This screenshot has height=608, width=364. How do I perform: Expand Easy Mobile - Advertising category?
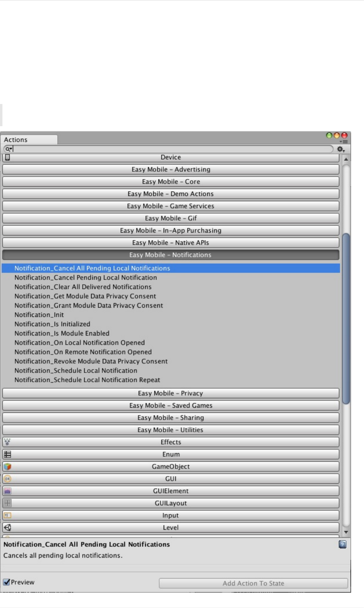click(x=171, y=169)
